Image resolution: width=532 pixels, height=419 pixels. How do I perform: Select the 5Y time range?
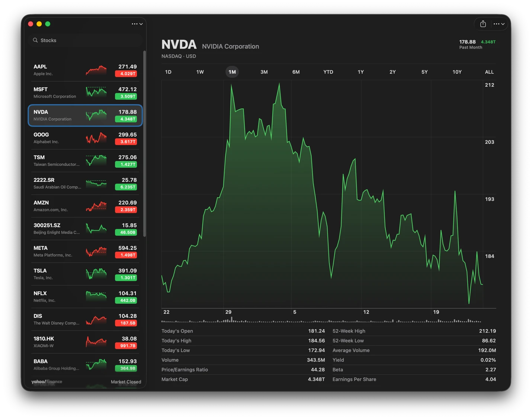click(424, 72)
